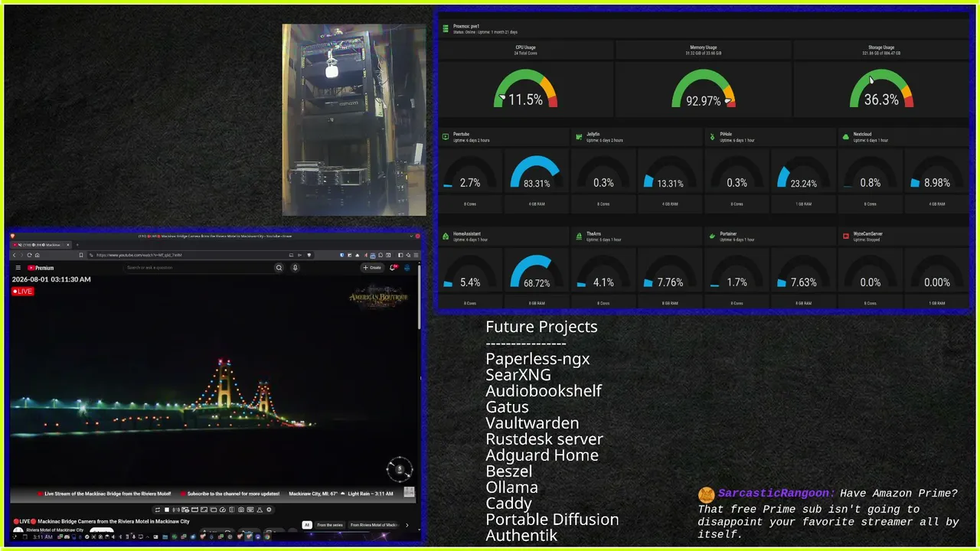Viewport: 980px width, 551px height.
Task: Click the PiHole service icon
Action: coord(712,137)
